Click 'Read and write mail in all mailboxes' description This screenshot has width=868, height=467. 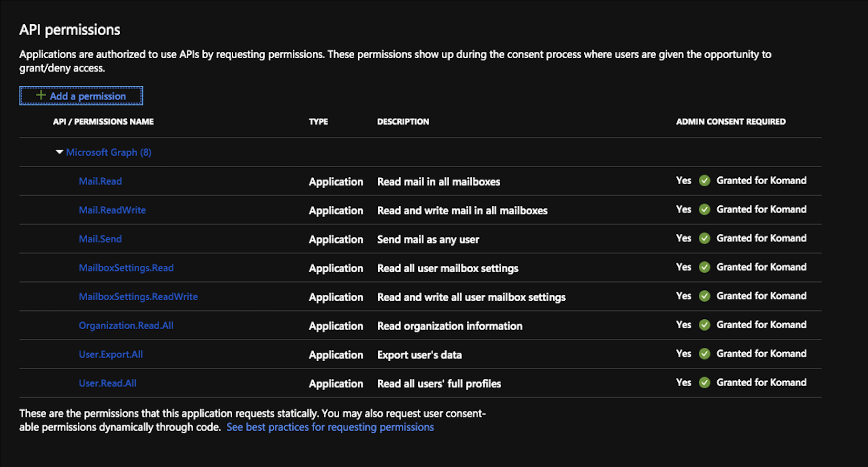(x=462, y=211)
